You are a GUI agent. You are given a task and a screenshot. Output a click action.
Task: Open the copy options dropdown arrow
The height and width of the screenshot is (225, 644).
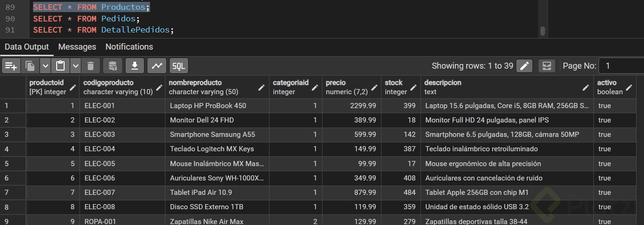click(x=45, y=66)
